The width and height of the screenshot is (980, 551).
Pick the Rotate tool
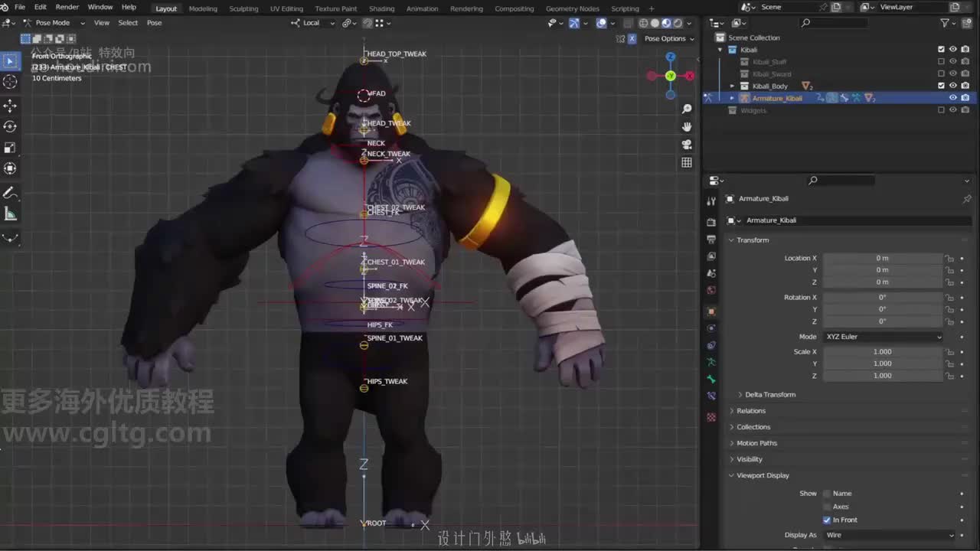[x=11, y=126]
